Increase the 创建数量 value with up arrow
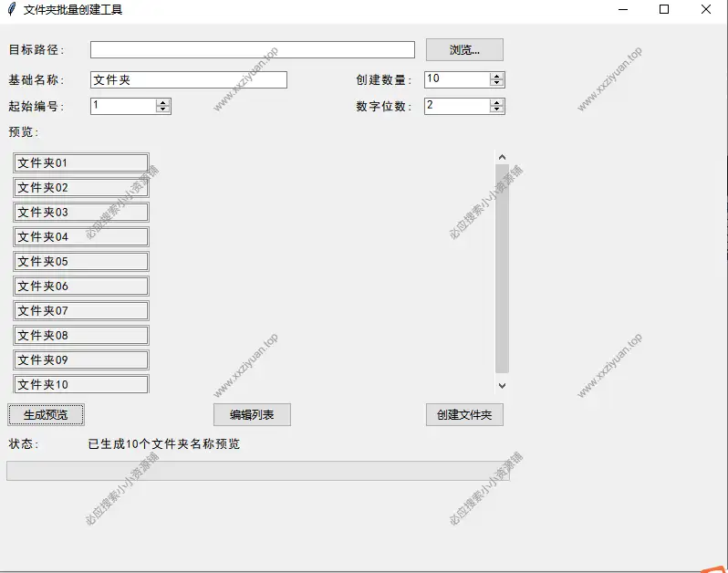Viewport: 728px width, 573px height. [x=497, y=76]
